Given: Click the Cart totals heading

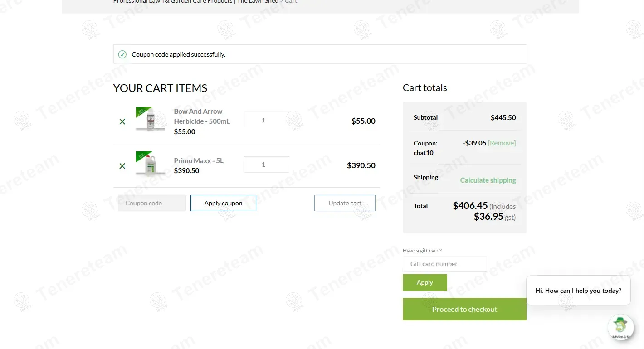Looking at the screenshot, I should (425, 88).
